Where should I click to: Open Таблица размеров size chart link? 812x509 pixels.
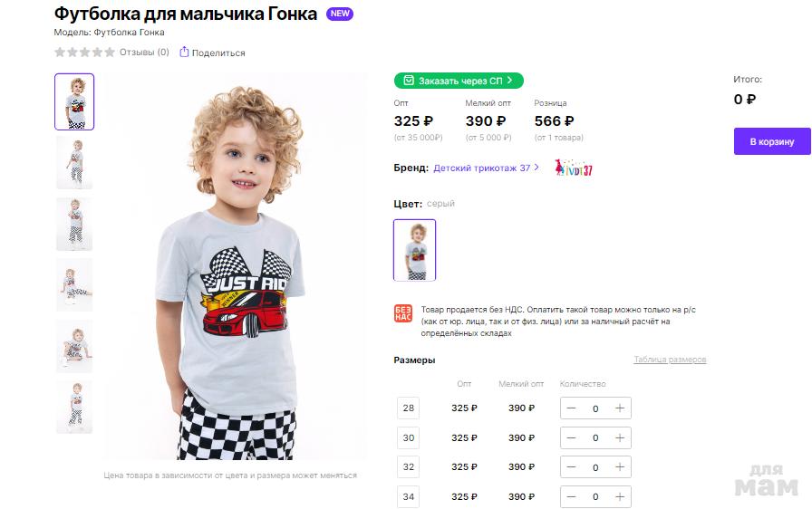(x=670, y=360)
